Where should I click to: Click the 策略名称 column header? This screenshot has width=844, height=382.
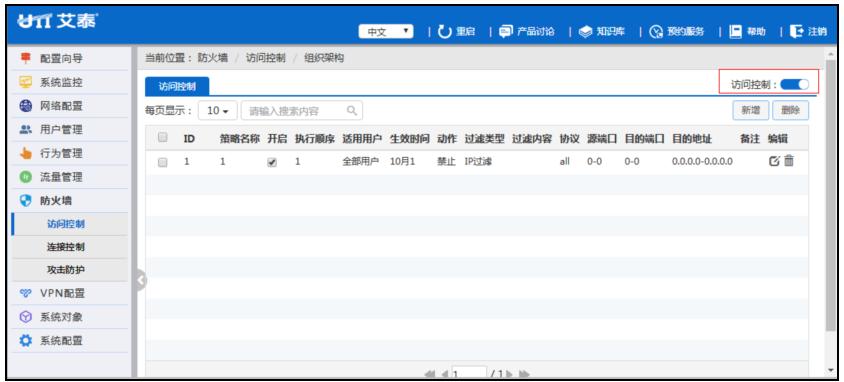click(x=240, y=139)
